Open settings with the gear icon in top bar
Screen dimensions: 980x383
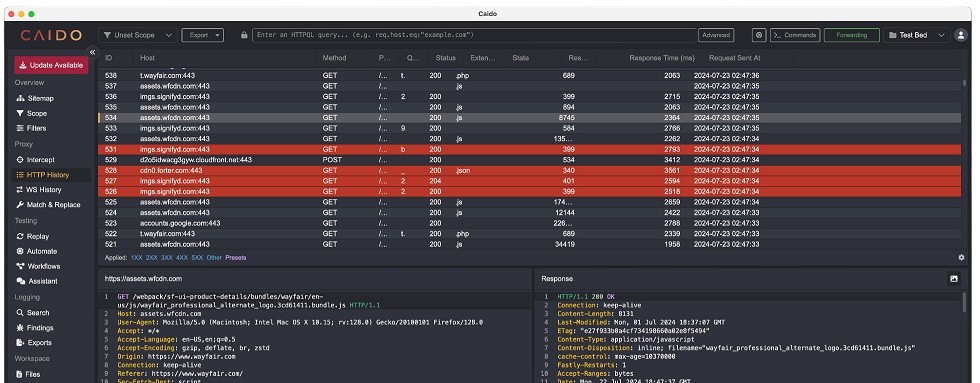[x=759, y=35]
